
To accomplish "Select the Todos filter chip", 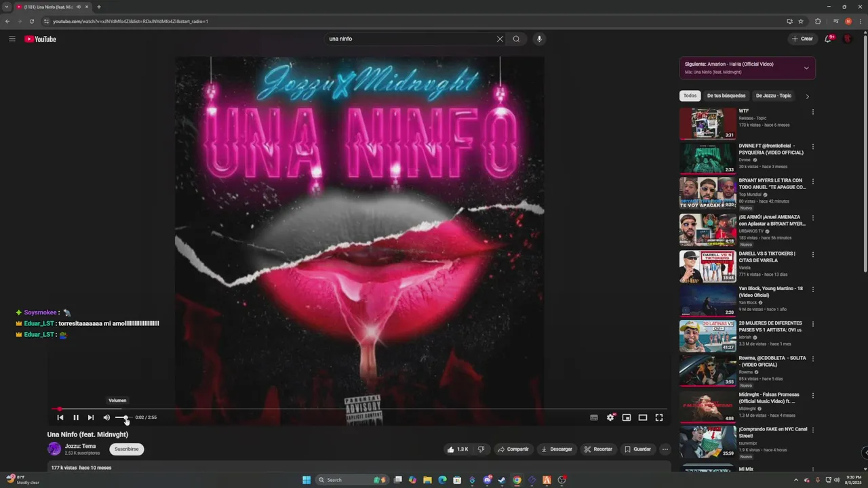I will 690,96.
